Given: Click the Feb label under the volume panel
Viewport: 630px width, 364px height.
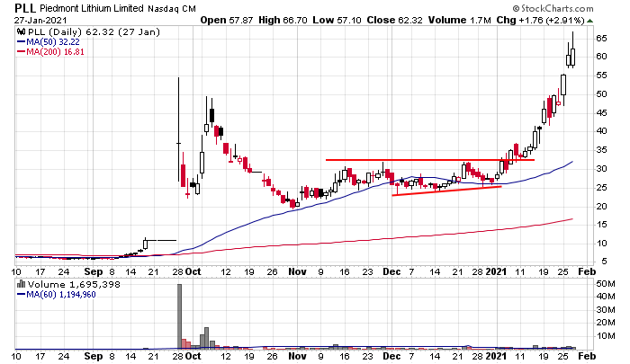Looking at the screenshot, I should tap(587, 357).
